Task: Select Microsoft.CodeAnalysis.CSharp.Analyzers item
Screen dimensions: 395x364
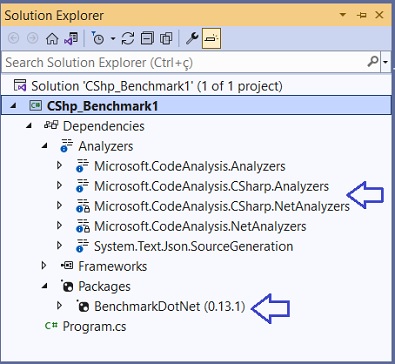Action: click(x=211, y=186)
